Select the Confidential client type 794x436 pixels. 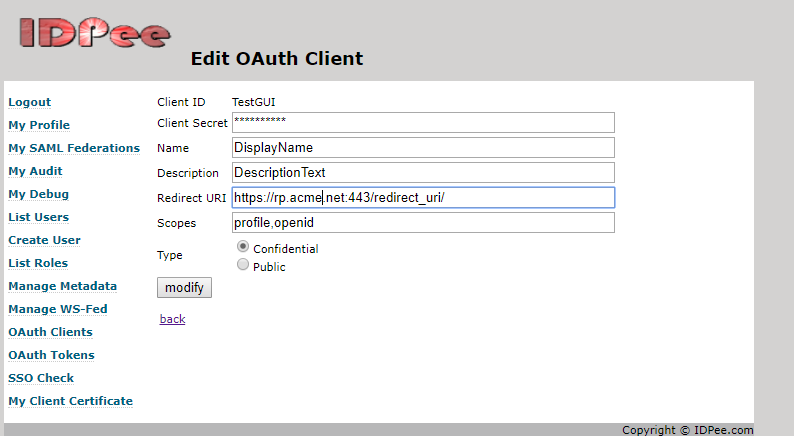click(243, 247)
